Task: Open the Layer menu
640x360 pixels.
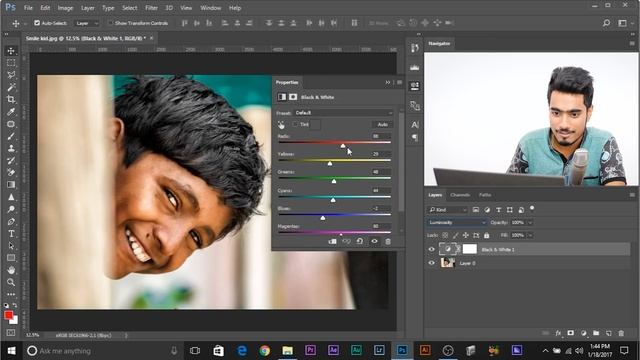Action: tap(87, 8)
